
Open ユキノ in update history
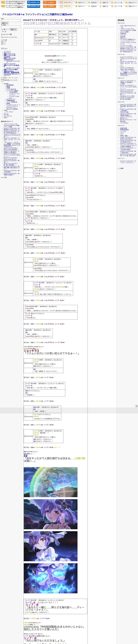122,66
